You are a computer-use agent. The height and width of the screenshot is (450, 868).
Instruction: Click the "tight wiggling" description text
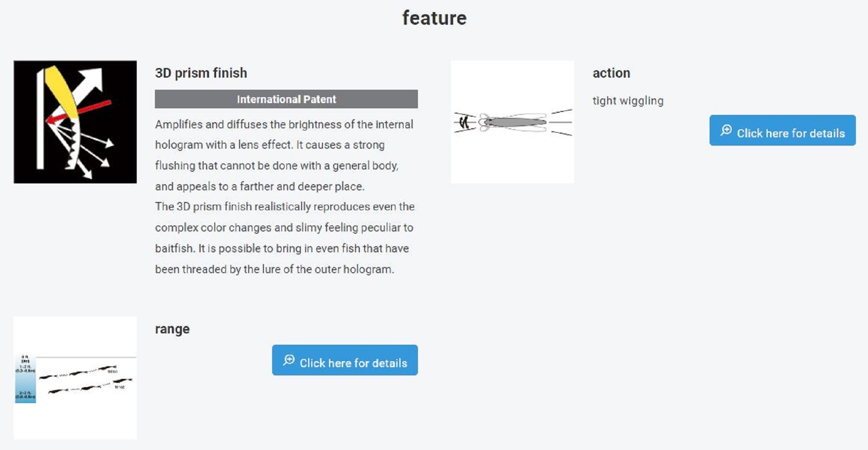pos(628,101)
